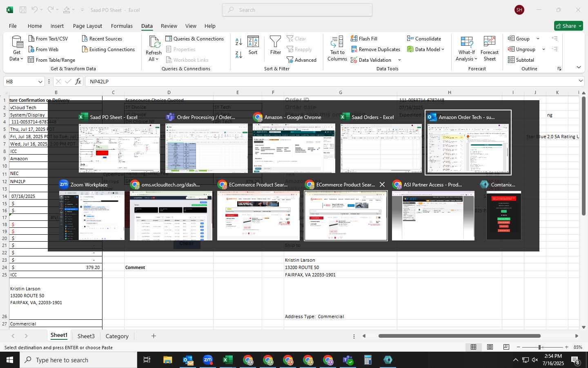The image size is (588, 368).
Task: Click From Web import
Action: coord(43,49)
